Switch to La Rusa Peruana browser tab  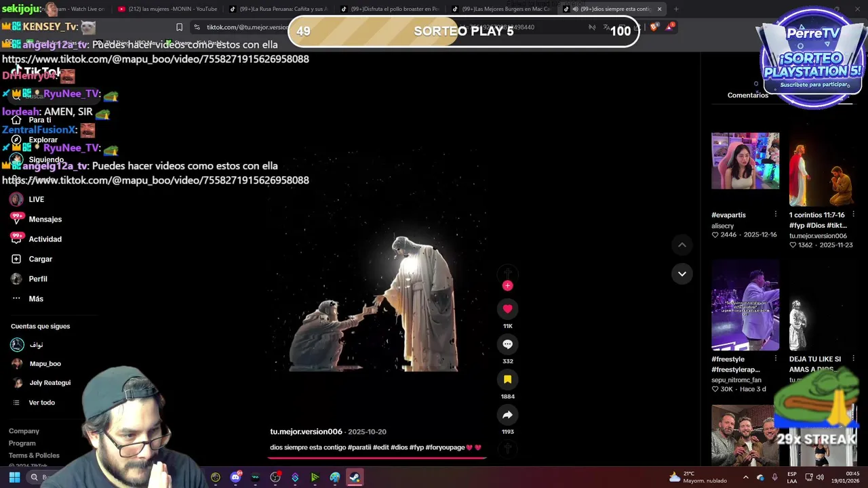[x=279, y=9]
